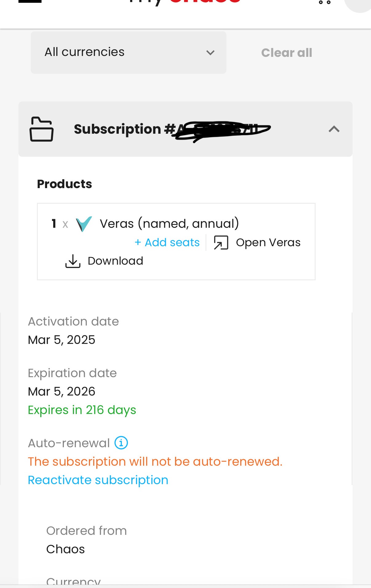371x588 pixels.
Task: Click Reactivate subscription link
Action: pyautogui.click(x=98, y=480)
